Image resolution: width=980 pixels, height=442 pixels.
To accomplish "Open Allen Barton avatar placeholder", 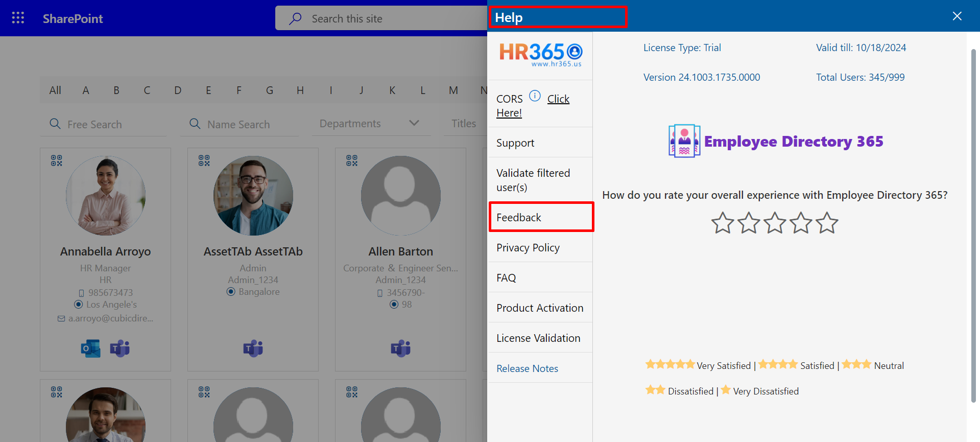I will (401, 196).
